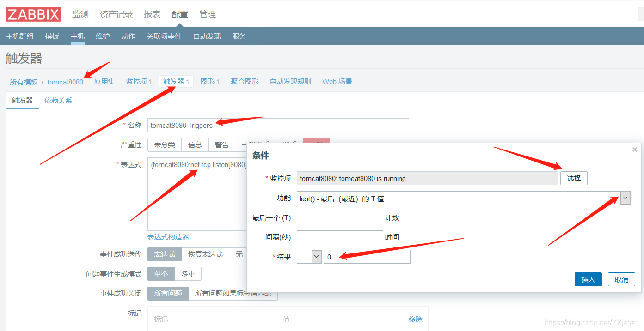The height and width of the screenshot is (331, 644).
Task: Click the 移除 tag link
Action: coord(415,319)
